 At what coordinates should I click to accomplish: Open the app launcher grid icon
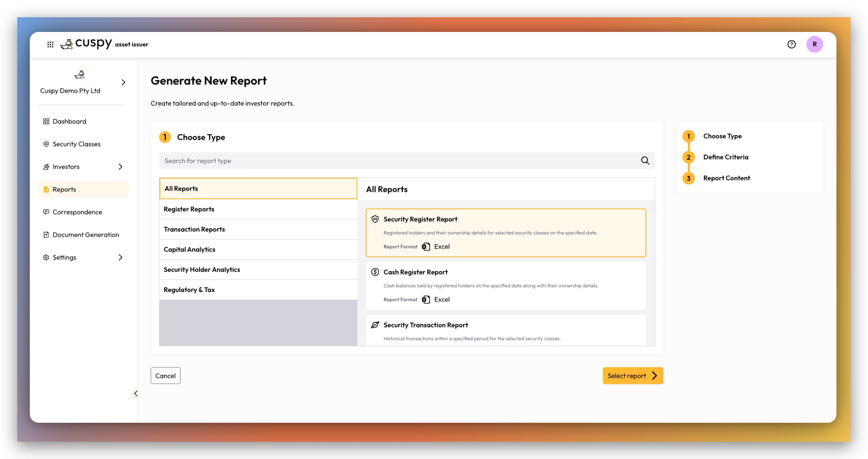(x=51, y=44)
